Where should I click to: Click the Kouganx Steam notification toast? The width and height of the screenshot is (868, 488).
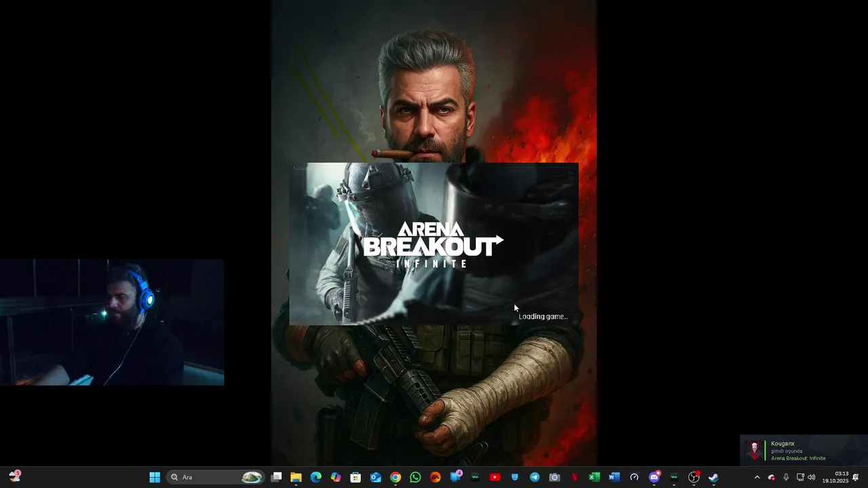click(x=804, y=450)
